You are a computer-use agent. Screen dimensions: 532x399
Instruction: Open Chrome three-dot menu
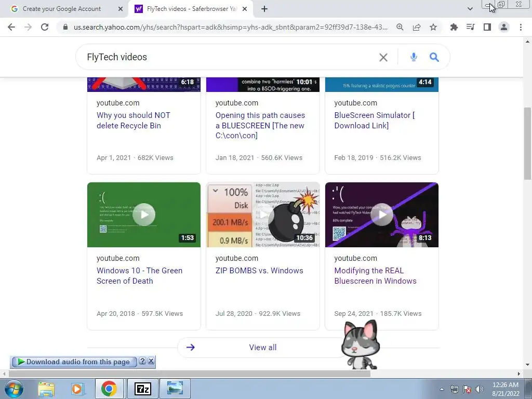(x=521, y=27)
